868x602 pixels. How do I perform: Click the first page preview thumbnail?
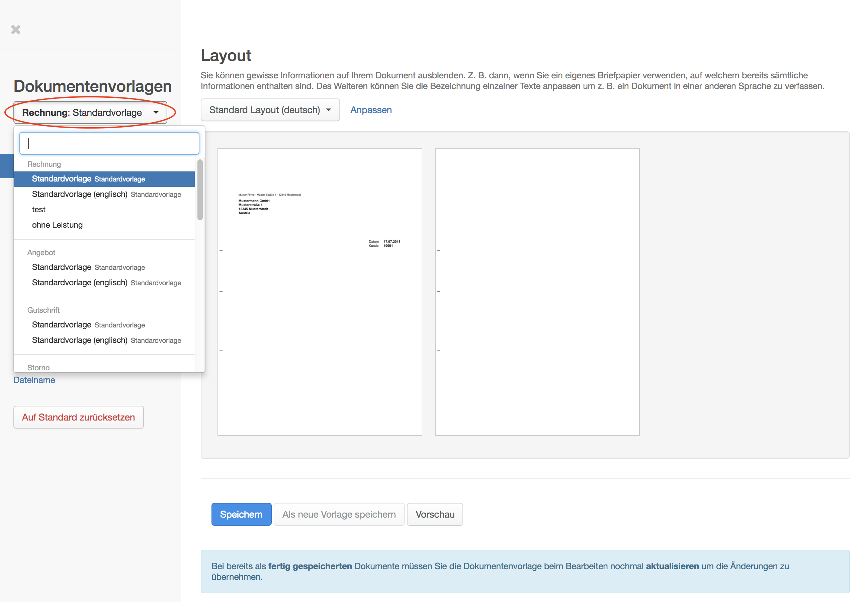(319, 292)
